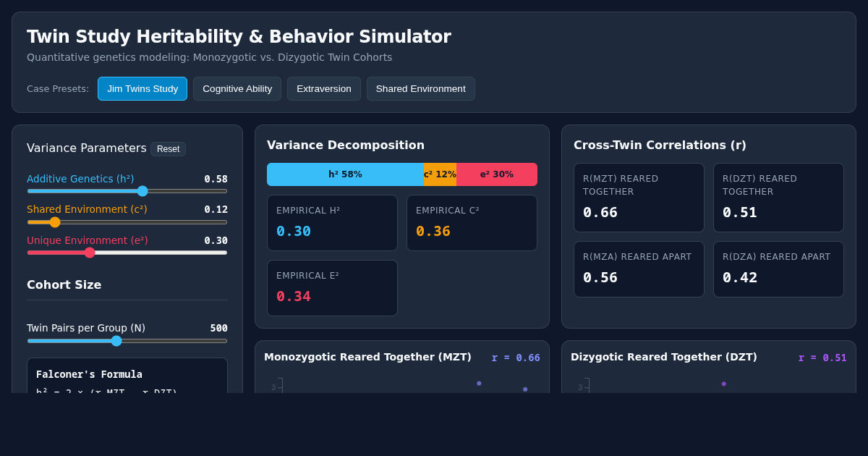Viewport: 868px width, 456px height.
Task: Click the Variance Decomposition heading
Action: coord(346,145)
